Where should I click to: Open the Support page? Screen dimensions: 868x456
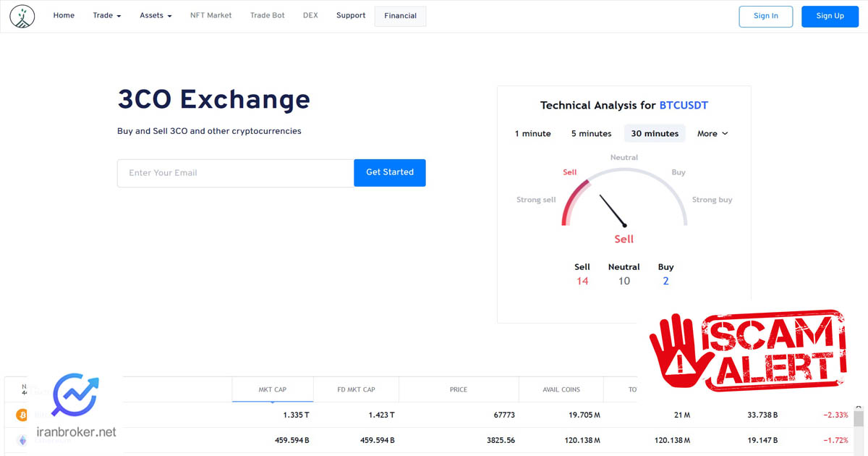[351, 16]
